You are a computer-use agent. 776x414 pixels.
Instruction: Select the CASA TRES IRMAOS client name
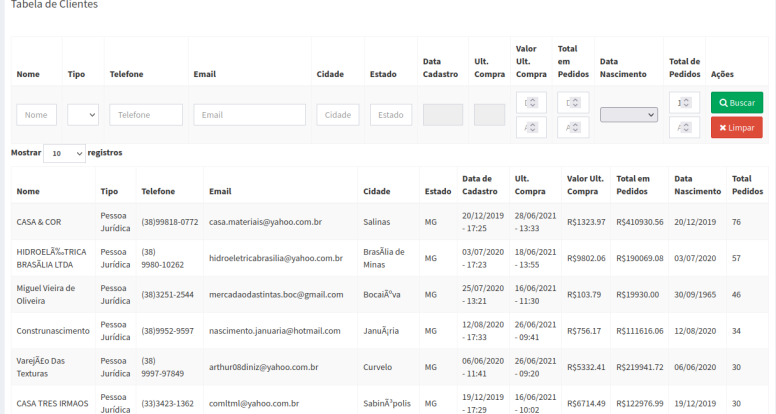[x=52, y=404]
